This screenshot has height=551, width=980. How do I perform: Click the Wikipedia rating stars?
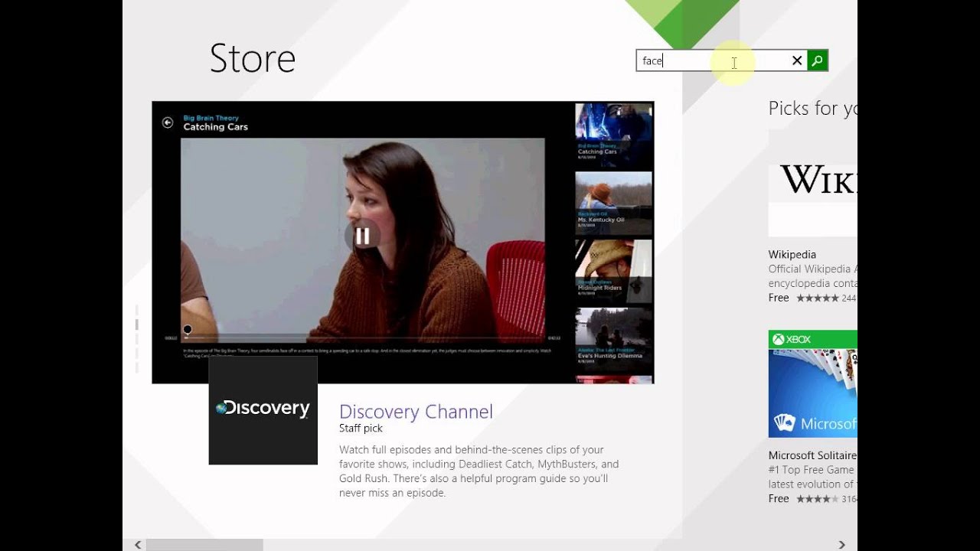(x=818, y=298)
